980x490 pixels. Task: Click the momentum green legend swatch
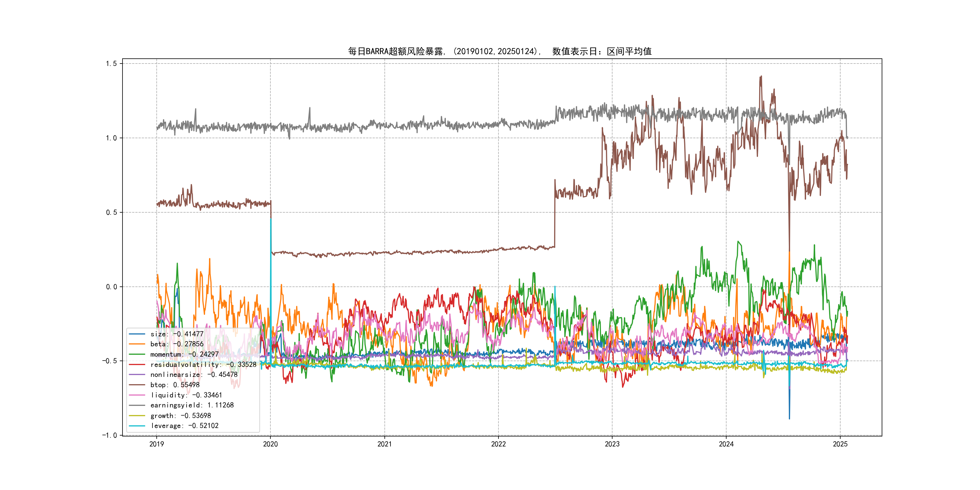pos(137,354)
